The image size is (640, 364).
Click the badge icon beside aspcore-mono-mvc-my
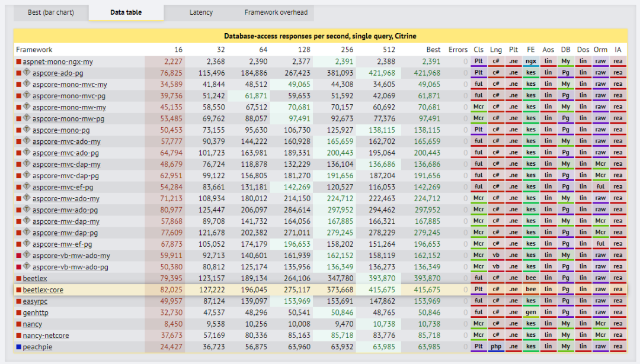[x=27, y=84]
